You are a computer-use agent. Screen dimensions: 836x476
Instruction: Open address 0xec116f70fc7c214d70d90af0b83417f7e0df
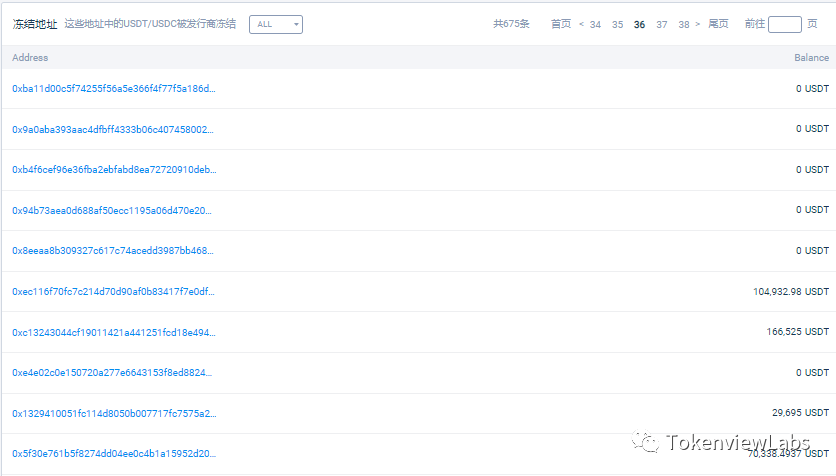click(x=113, y=292)
